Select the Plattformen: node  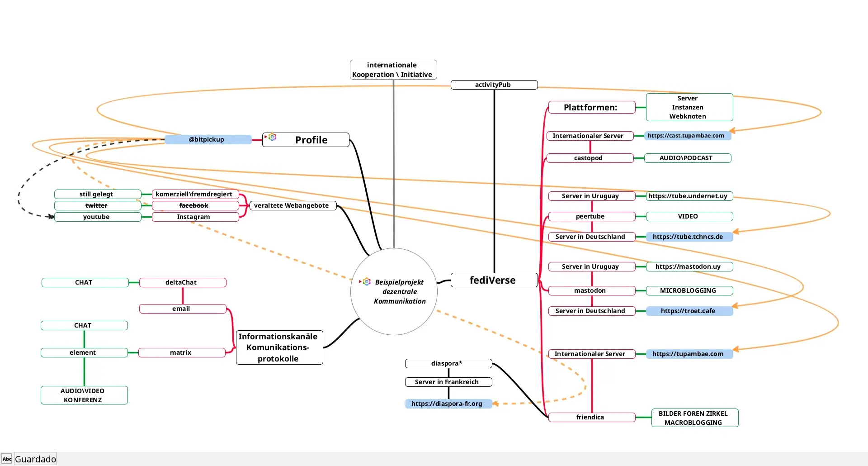coord(590,108)
